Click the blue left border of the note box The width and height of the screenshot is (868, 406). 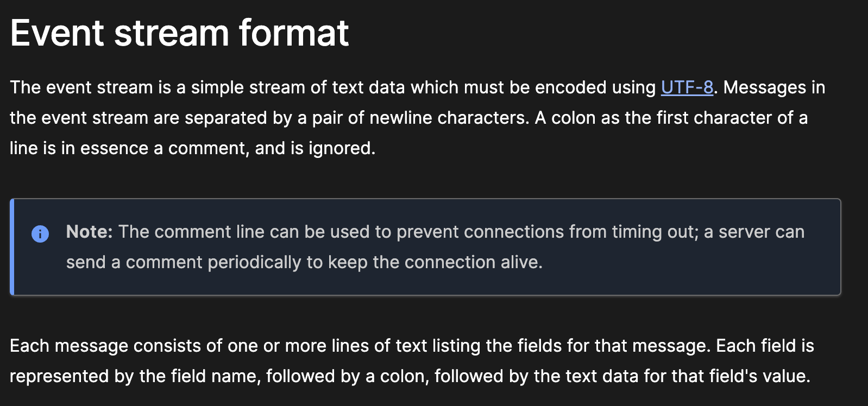click(12, 247)
